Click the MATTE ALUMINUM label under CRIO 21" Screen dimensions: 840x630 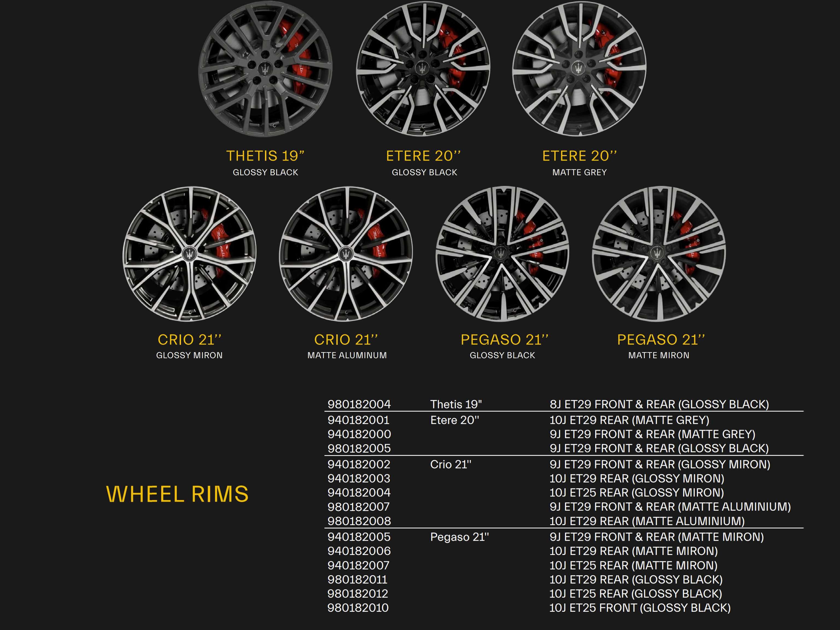(347, 355)
